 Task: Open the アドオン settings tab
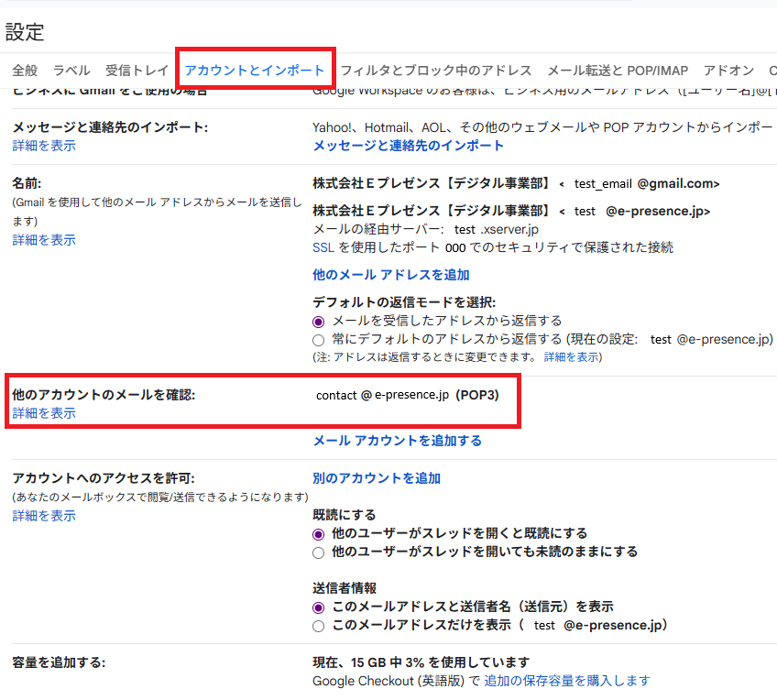pos(728,71)
